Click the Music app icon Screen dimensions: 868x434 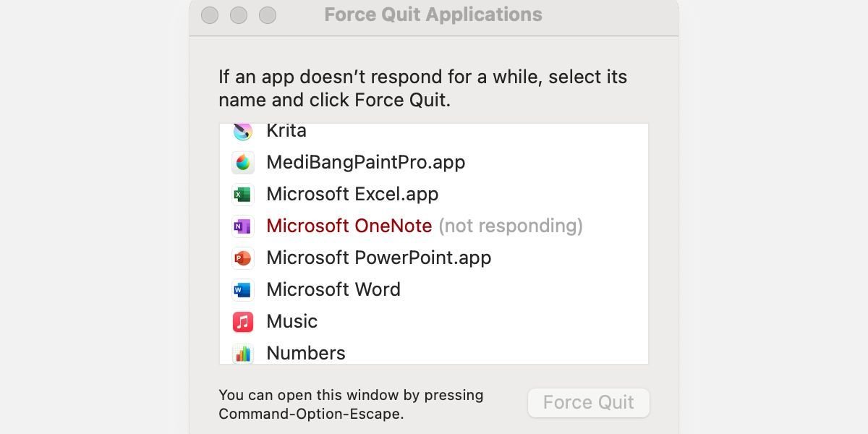click(x=242, y=322)
